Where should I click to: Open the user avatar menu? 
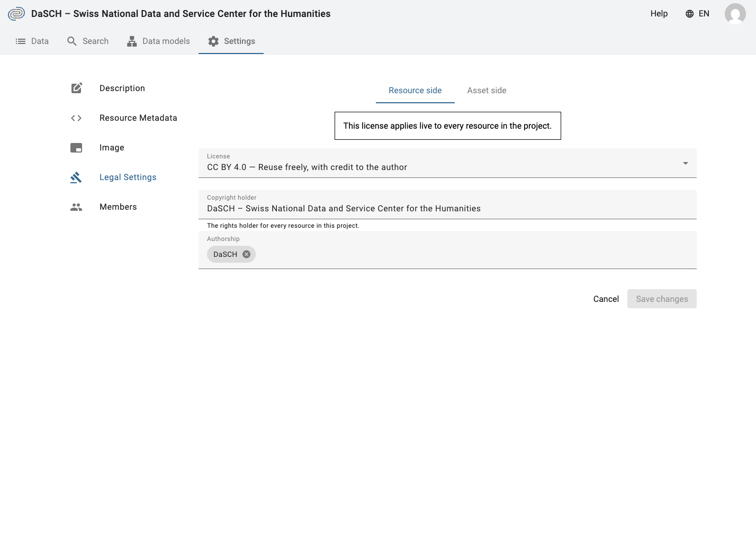(x=735, y=14)
